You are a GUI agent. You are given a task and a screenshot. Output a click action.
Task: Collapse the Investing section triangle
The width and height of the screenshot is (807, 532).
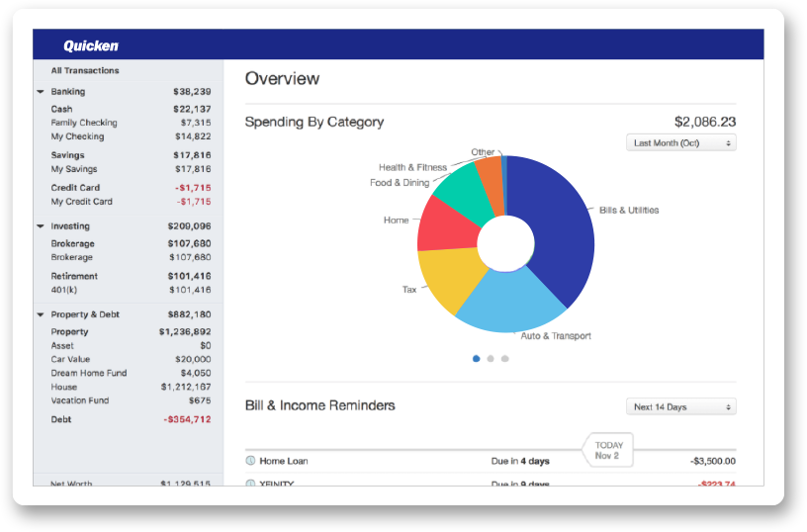point(41,226)
